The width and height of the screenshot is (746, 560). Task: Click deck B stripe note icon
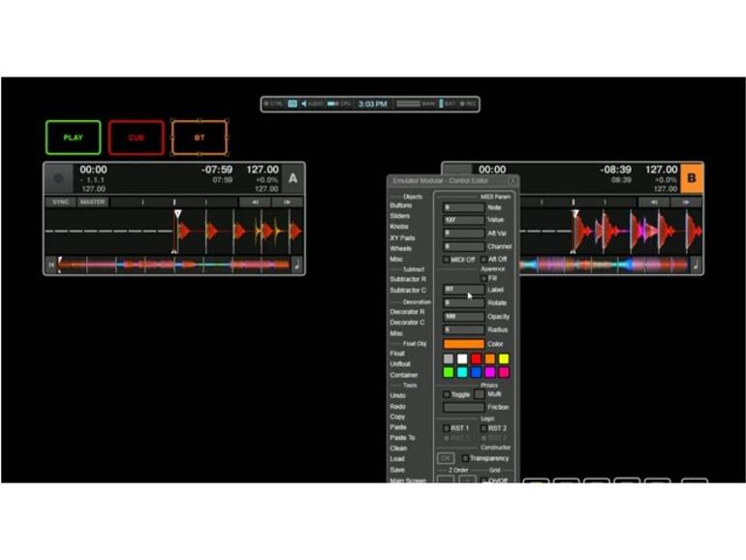[x=696, y=264]
